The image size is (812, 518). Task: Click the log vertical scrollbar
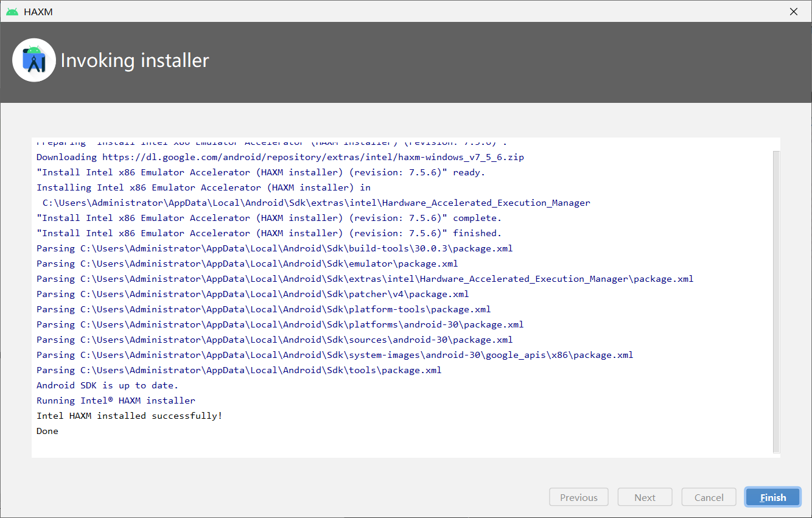pos(776,302)
